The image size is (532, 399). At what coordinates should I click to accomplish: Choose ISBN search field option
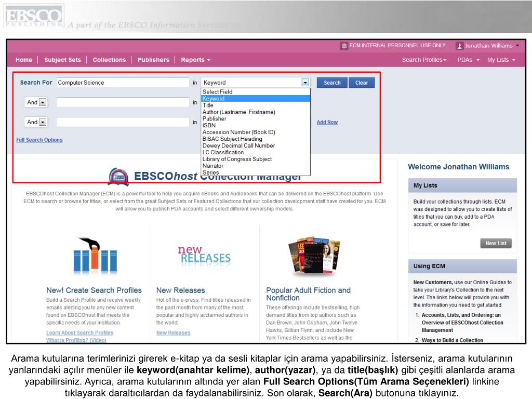256,125
